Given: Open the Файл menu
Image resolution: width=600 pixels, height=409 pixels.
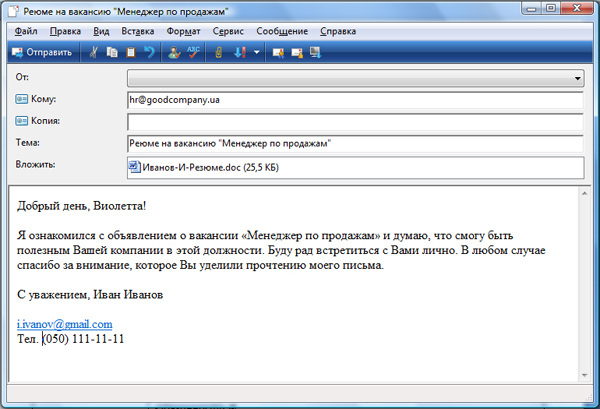Looking at the screenshot, I should coord(26,31).
